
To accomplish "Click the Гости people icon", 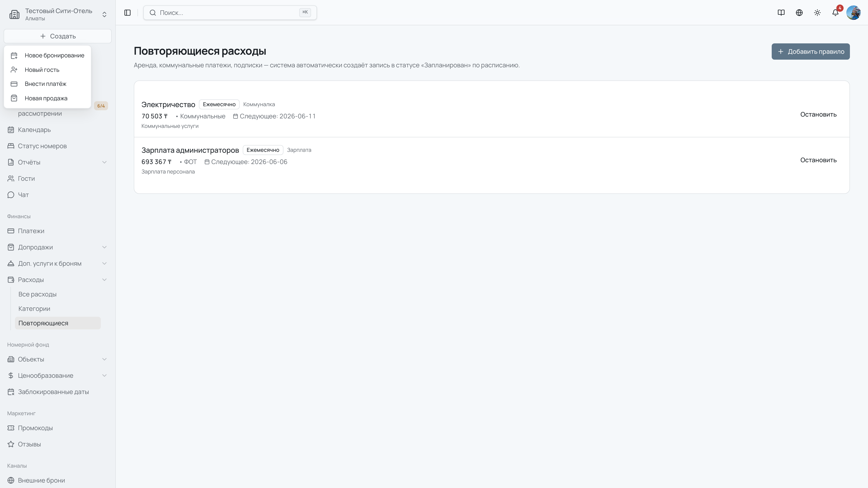I will 11,178.
